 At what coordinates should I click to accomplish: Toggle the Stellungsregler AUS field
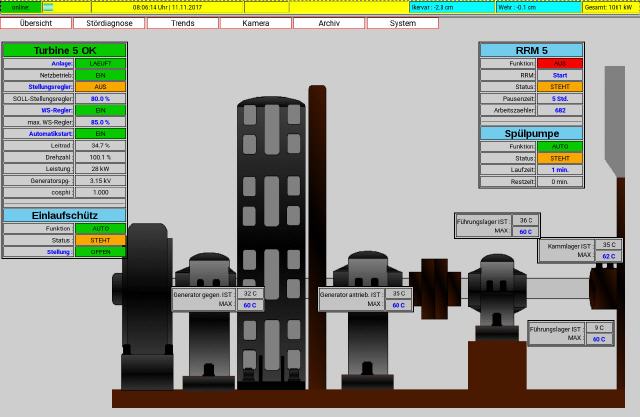(100, 87)
